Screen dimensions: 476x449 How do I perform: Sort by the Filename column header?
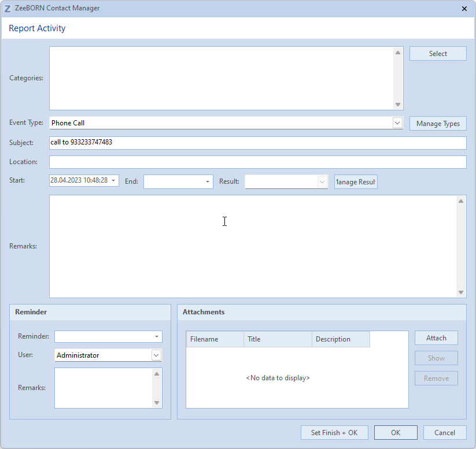[x=214, y=339]
